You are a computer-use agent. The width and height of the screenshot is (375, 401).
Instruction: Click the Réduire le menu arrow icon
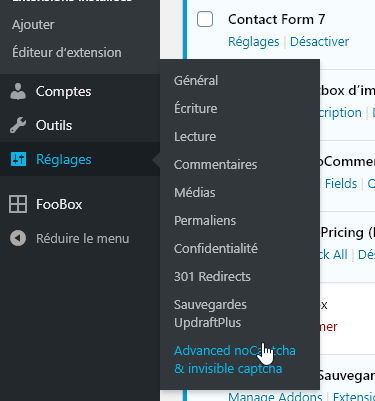pyautogui.click(x=18, y=238)
